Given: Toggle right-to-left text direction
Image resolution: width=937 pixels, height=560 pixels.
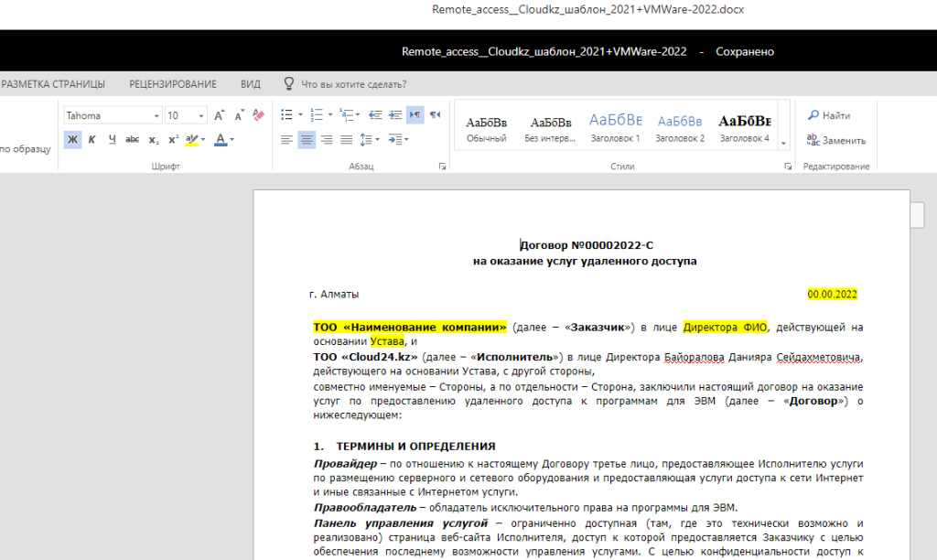Looking at the screenshot, I should [x=435, y=114].
